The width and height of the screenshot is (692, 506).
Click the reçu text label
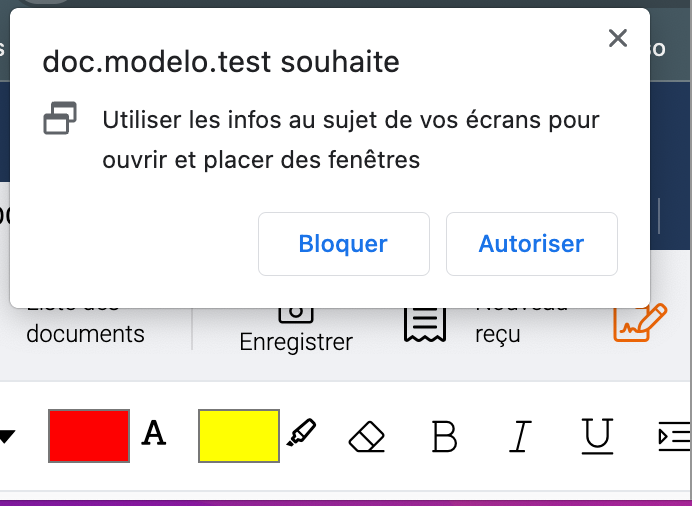pyautogui.click(x=498, y=334)
